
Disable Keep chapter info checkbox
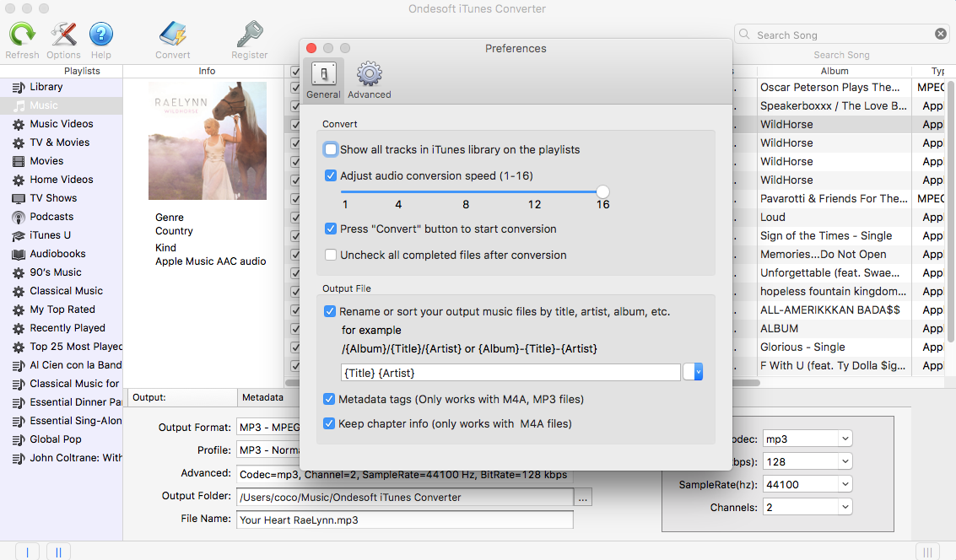[330, 424]
